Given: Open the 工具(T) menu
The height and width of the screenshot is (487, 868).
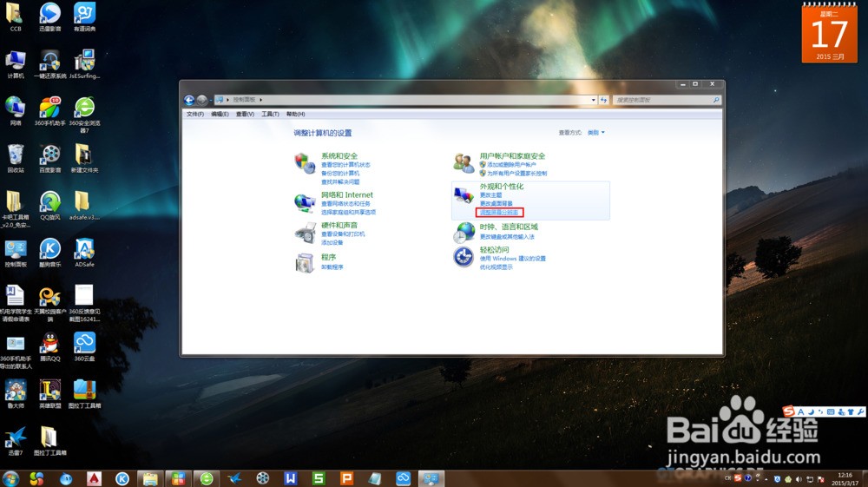Looking at the screenshot, I should (x=270, y=114).
